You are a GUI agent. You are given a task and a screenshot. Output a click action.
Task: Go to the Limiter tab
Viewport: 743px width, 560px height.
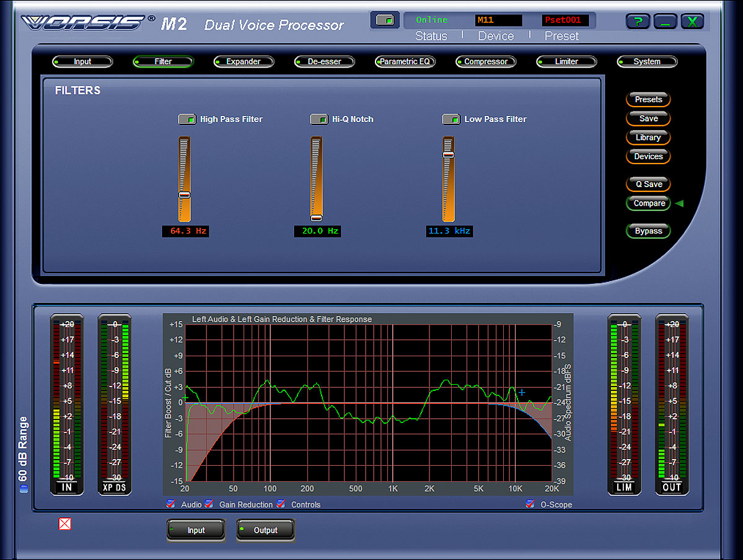[x=566, y=61]
